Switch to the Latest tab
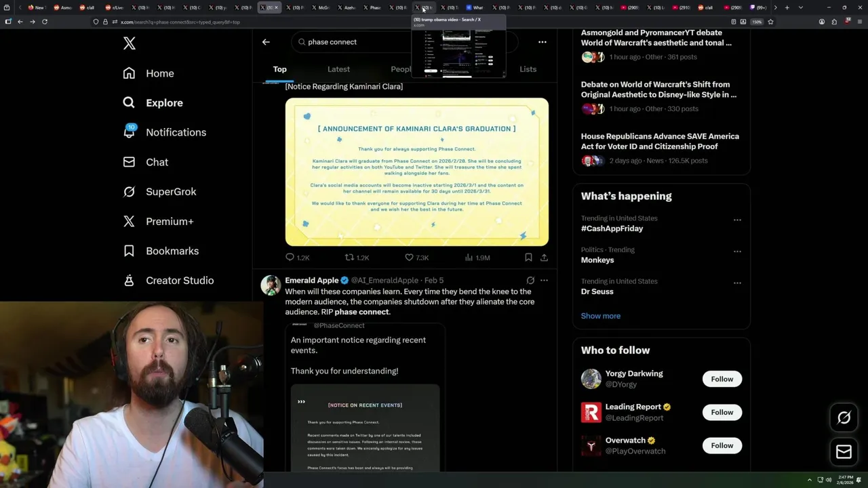The width and height of the screenshot is (868, 488). (x=338, y=69)
